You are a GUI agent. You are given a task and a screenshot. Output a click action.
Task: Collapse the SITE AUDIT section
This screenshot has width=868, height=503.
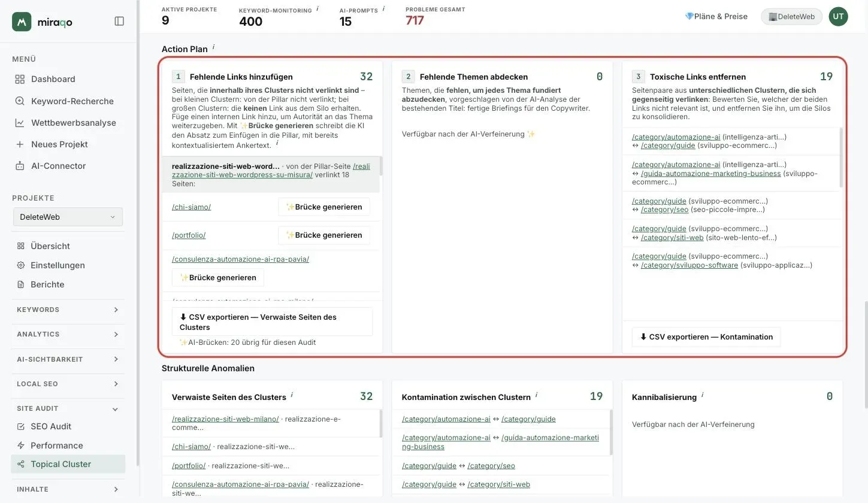68,408
